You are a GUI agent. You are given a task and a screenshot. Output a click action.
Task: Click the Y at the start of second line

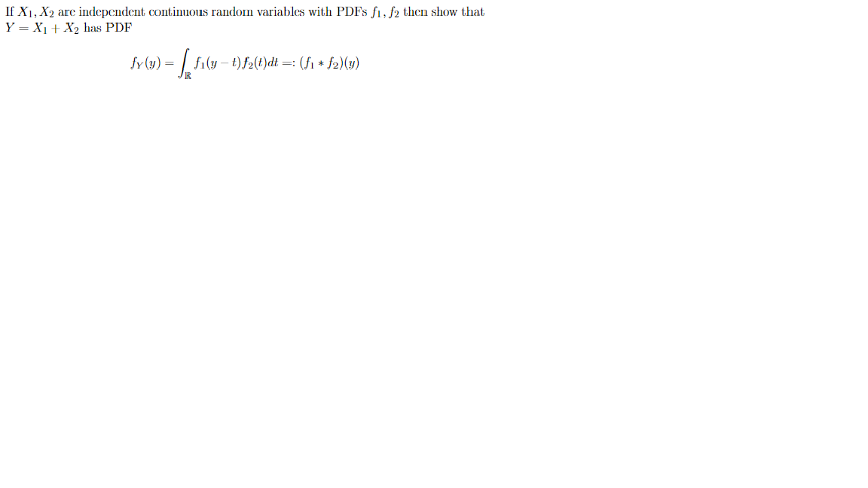click(x=10, y=28)
